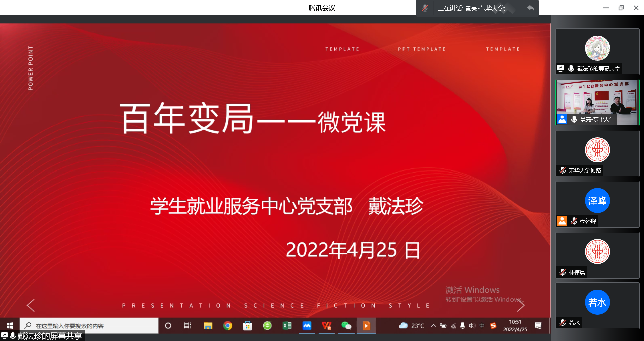Click the Windows search box

click(x=89, y=325)
